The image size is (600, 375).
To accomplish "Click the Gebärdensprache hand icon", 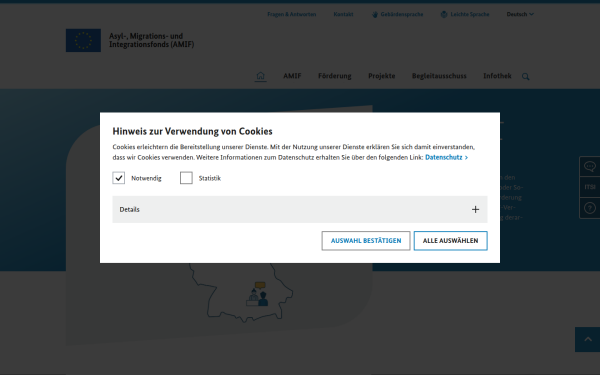I will coord(375,15).
